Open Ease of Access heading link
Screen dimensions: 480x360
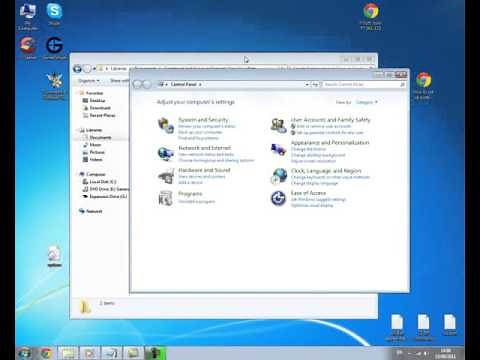click(308, 193)
